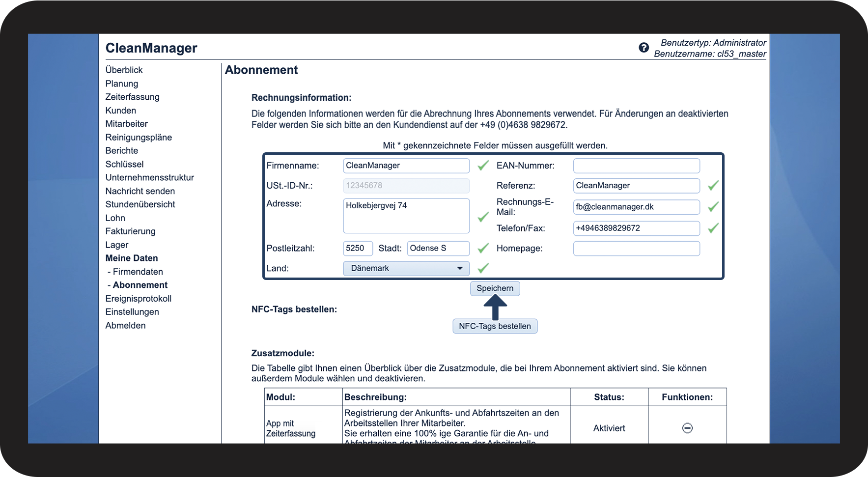
Task: Go to Zeiterfassung menu item
Action: [132, 97]
